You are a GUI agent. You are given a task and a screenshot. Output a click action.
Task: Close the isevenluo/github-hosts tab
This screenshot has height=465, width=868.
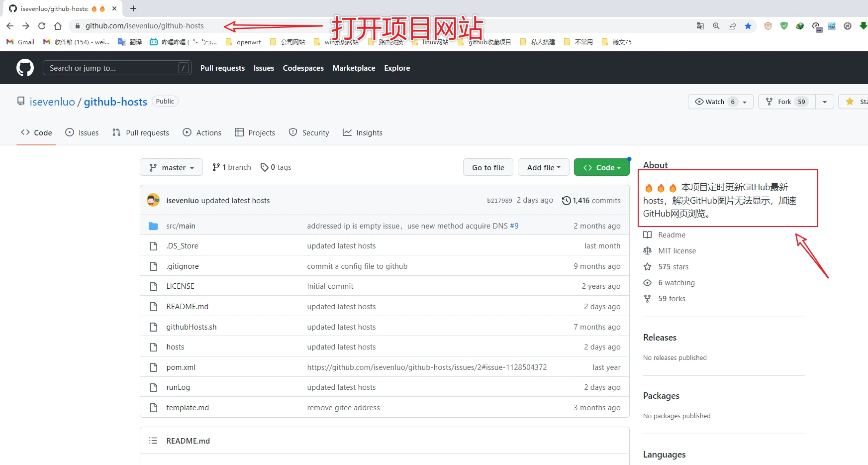click(114, 8)
